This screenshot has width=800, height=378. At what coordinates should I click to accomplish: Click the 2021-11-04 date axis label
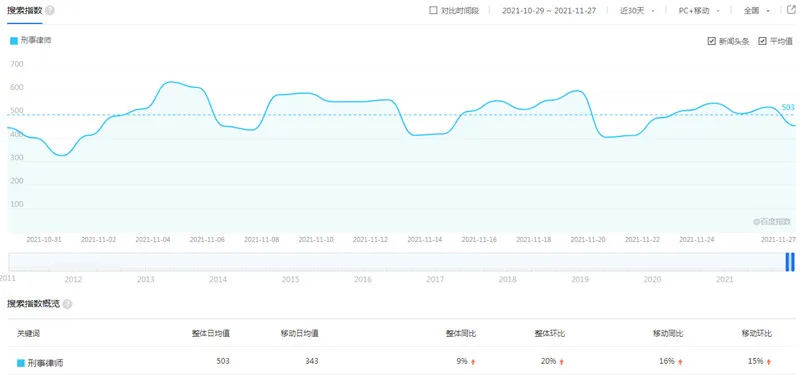(153, 239)
